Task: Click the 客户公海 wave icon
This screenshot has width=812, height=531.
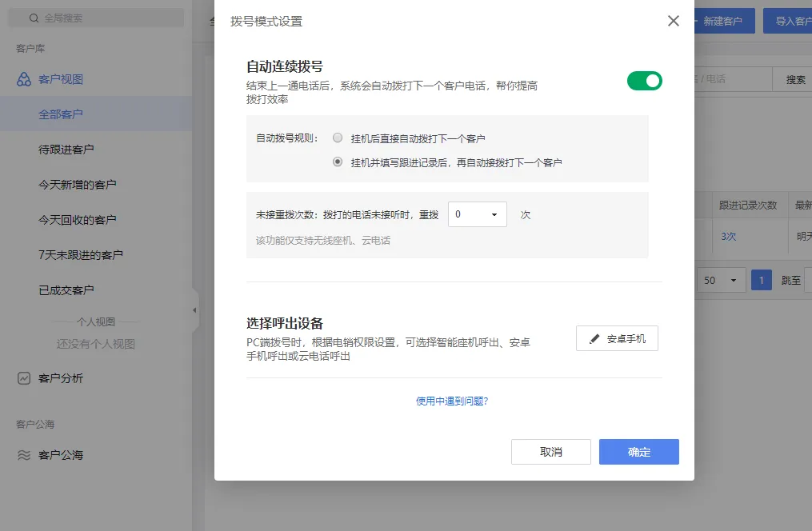Action: click(24, 455)
